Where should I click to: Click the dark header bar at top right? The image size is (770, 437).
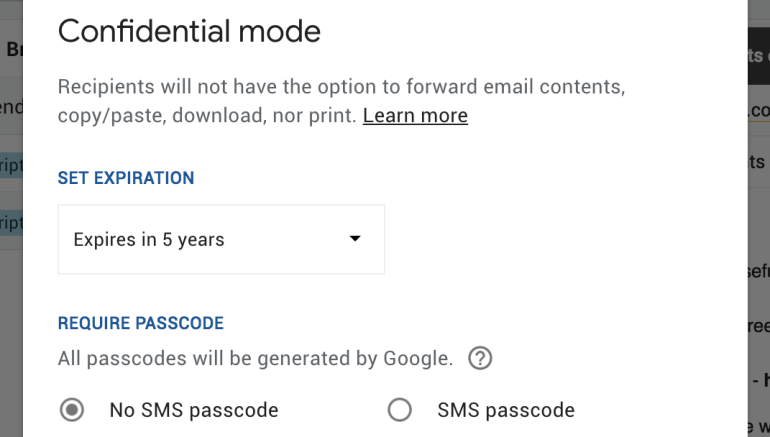point(758,57)
